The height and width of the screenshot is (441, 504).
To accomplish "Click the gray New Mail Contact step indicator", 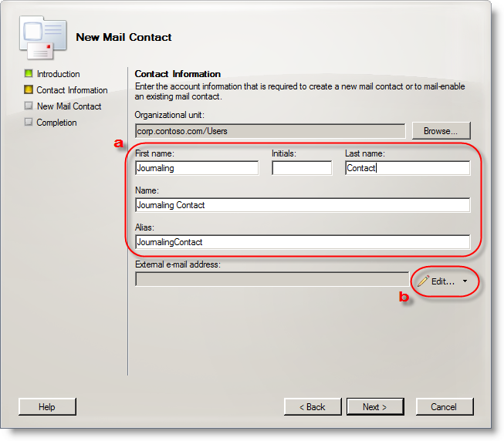I will tap(29, 106).
